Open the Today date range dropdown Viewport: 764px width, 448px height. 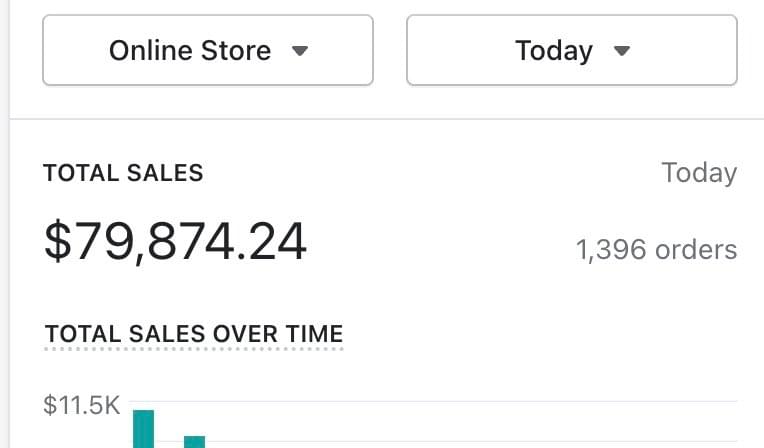[571, 50]
